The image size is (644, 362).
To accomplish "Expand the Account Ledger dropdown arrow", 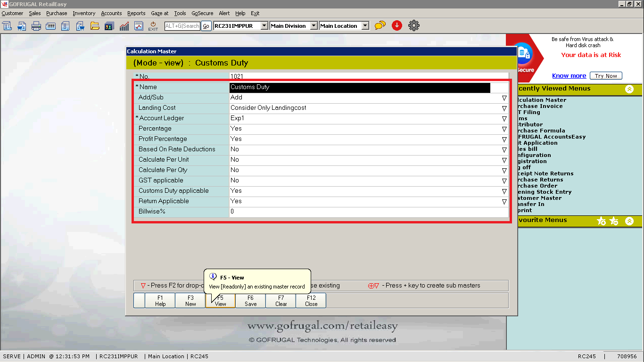I will click(504, 118).
